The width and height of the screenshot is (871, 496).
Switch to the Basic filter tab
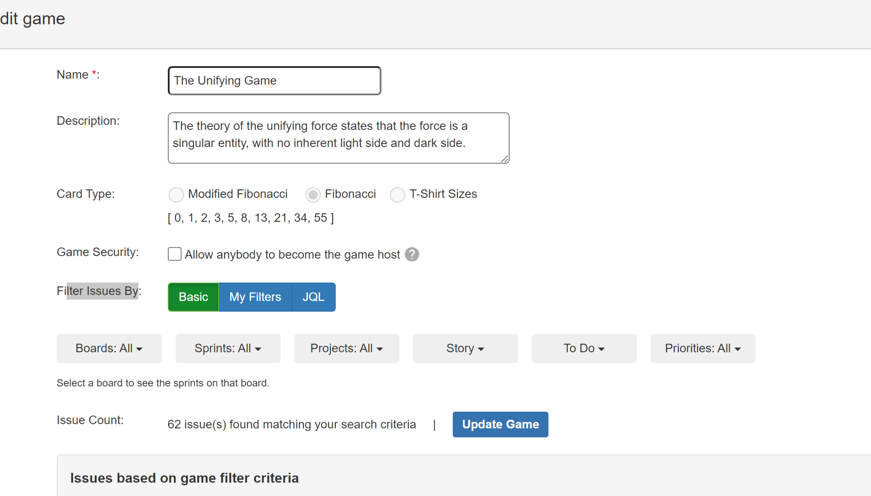coord(193,297)
